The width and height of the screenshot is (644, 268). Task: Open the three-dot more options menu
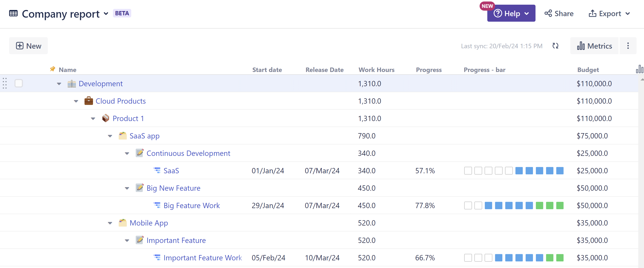(x=628, y=46)
